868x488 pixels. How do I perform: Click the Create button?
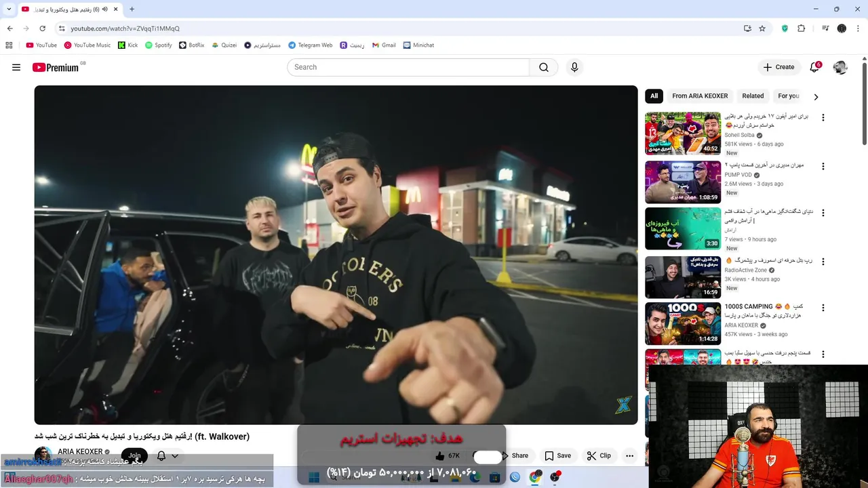(x=778, y=67)
